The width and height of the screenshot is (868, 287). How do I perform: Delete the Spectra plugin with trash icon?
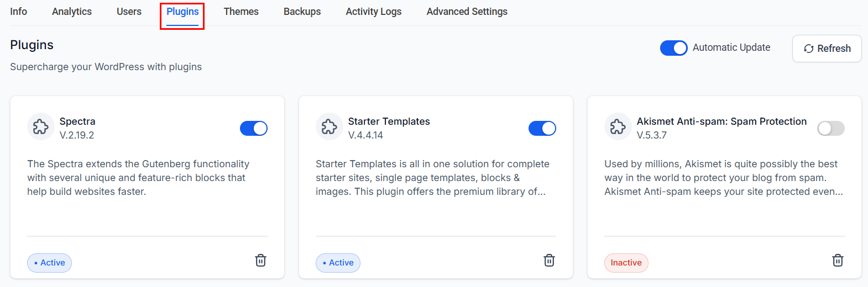pos(260,261)
